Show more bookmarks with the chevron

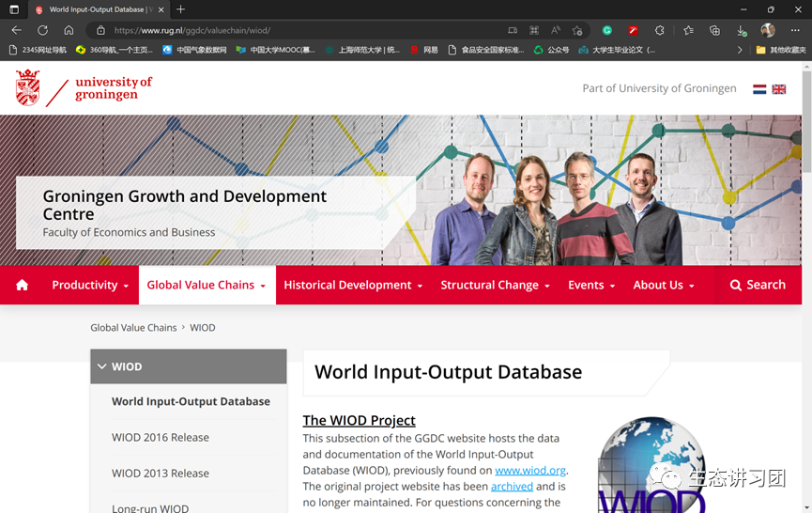[x=740, y=50]
